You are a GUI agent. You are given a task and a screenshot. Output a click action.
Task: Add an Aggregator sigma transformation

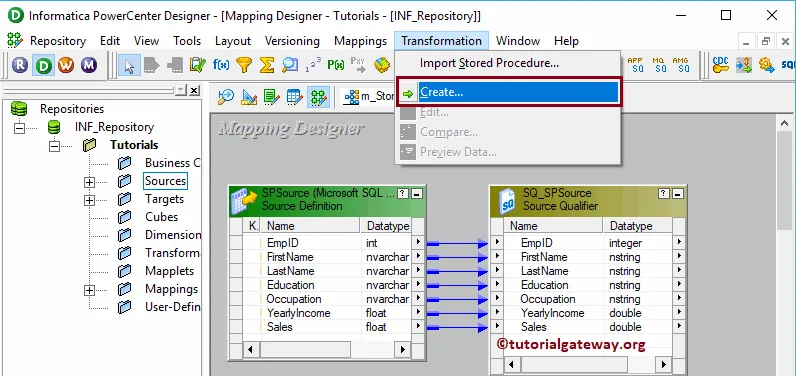tap(267, 65)
